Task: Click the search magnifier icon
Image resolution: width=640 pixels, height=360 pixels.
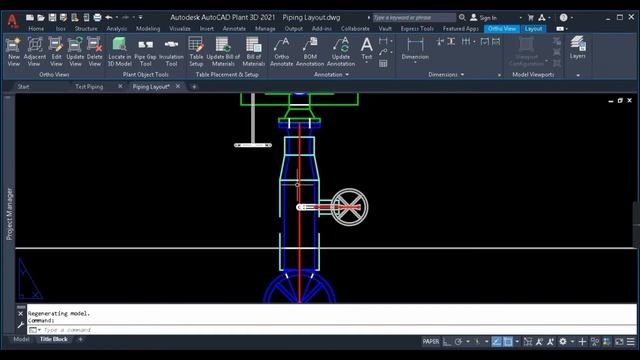Action: coord(462,18)
